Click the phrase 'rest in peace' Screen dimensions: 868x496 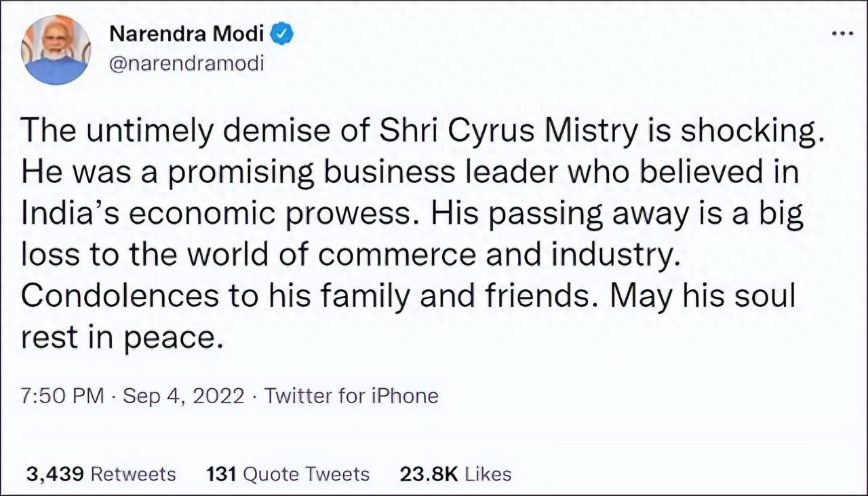click(121, 338)
